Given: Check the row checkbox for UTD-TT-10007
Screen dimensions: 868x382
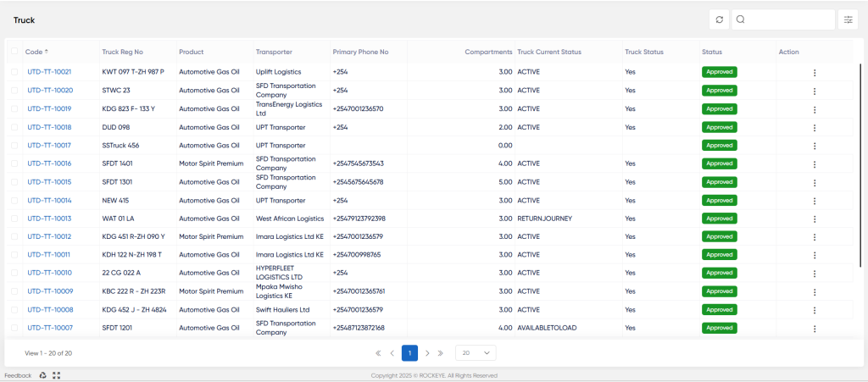Looking at the screenshot, I should tap(14, 327).
